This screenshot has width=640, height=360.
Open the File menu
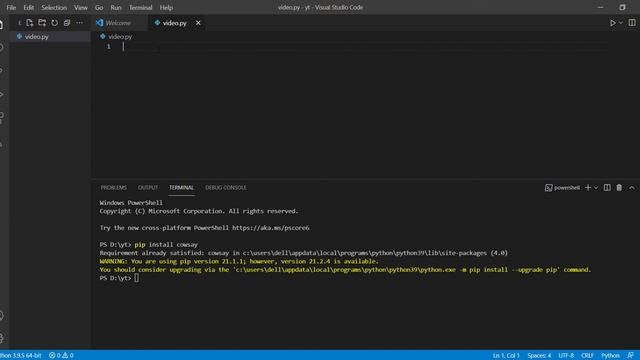pos(11,7)
